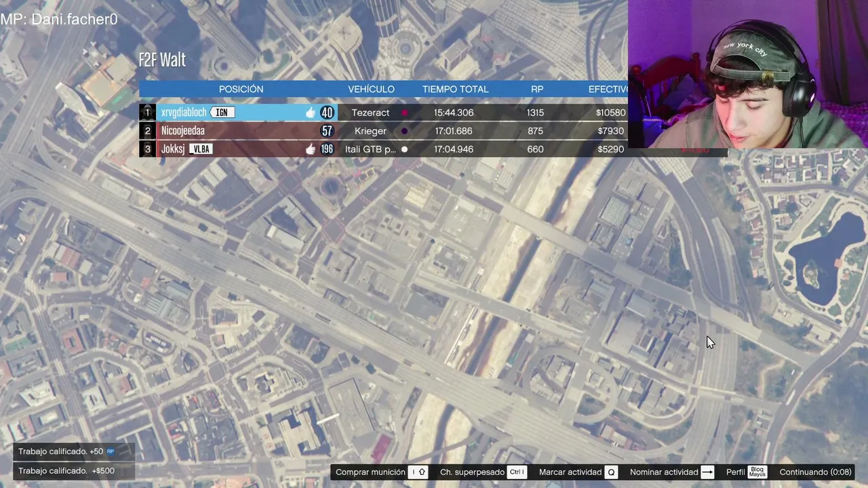Click position number 1 box
The height and width of the screenshot is (488, 868).
(147, 113)
